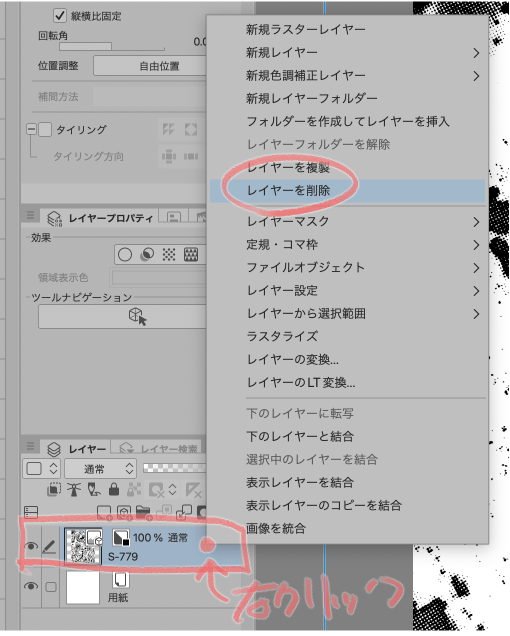Click the lock transparent pixels icon
This screenshot has height=636, width=510.
coord(134,490)
